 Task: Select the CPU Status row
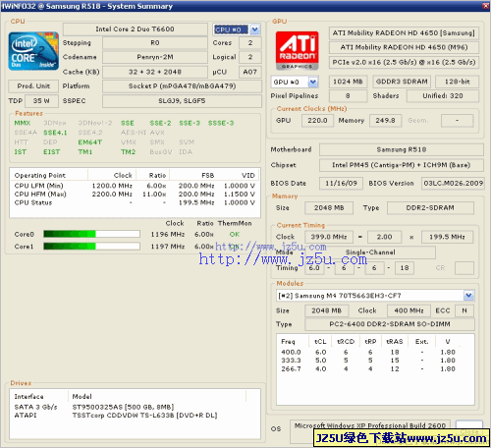pyautogui.click(x=135, y=202)
